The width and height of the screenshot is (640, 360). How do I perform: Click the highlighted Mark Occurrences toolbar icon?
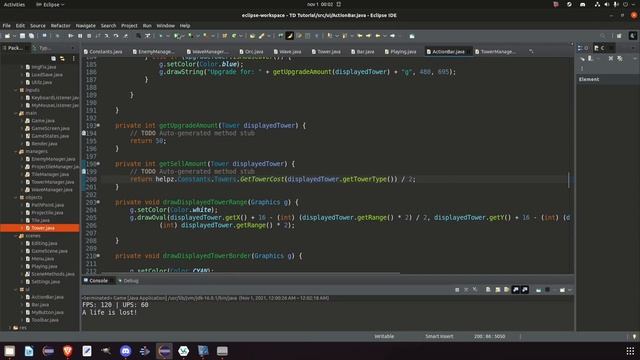pyautogui.click(x=289, y=36)
